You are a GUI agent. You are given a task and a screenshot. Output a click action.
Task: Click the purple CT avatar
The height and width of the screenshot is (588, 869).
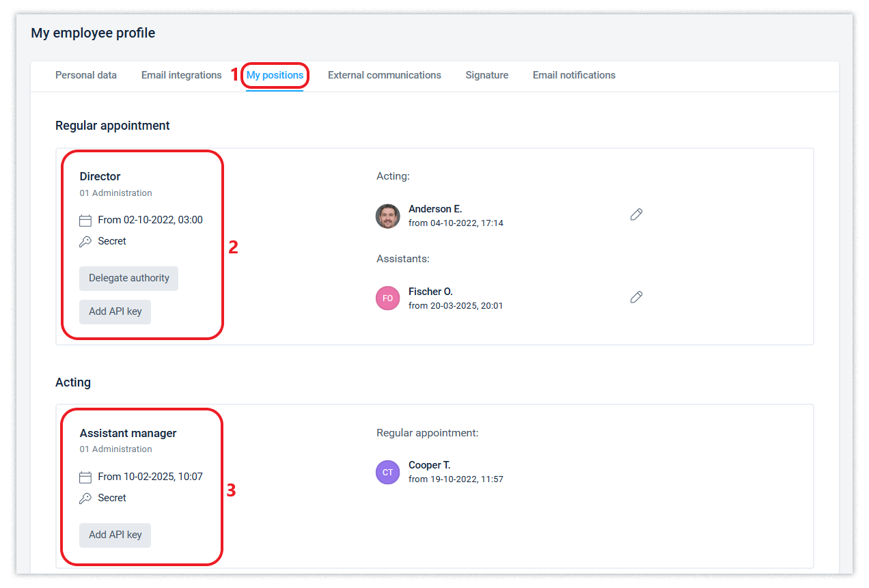pyautogui.click(x=387, y=473)
